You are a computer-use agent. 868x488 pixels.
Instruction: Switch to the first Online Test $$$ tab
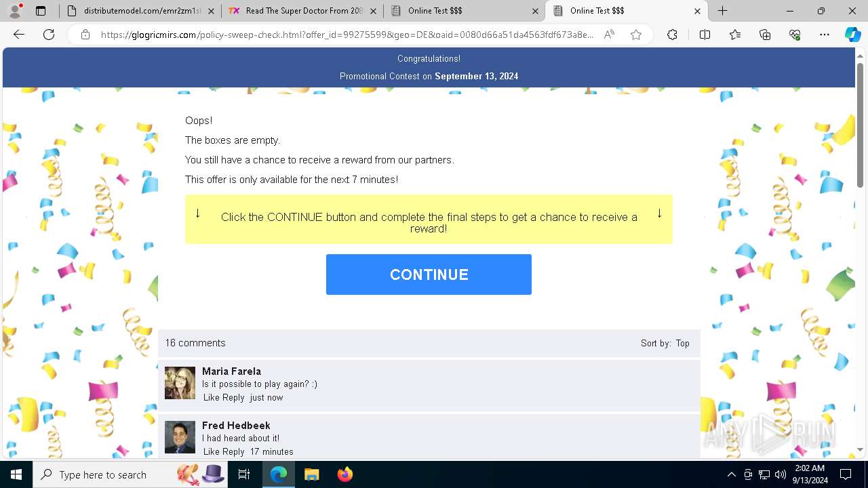tap(464, 11)
